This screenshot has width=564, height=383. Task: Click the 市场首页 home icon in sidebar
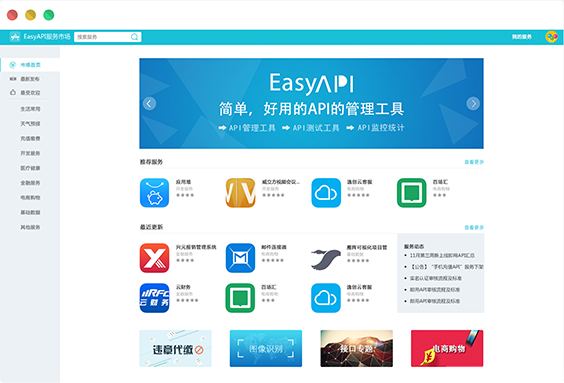click(x=13, y=65)
